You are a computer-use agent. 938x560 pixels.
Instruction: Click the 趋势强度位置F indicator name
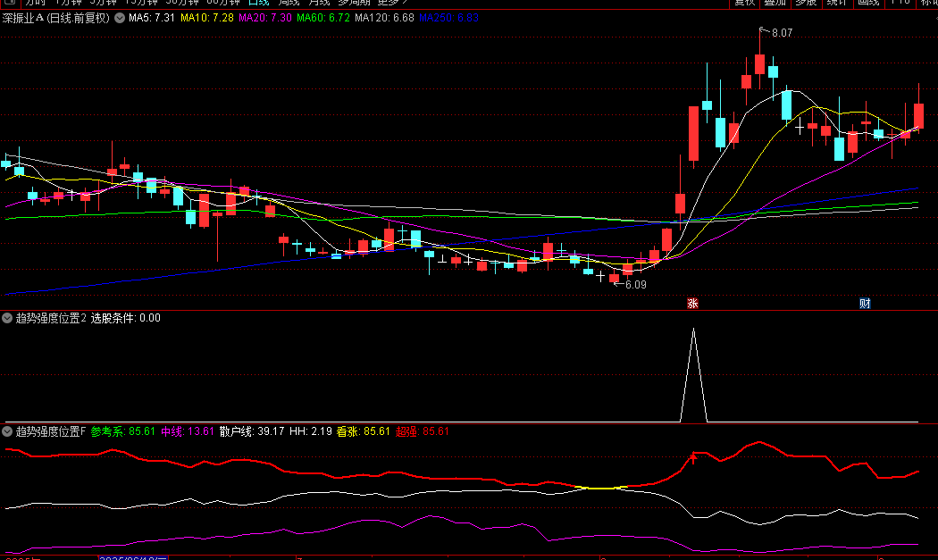51,431
